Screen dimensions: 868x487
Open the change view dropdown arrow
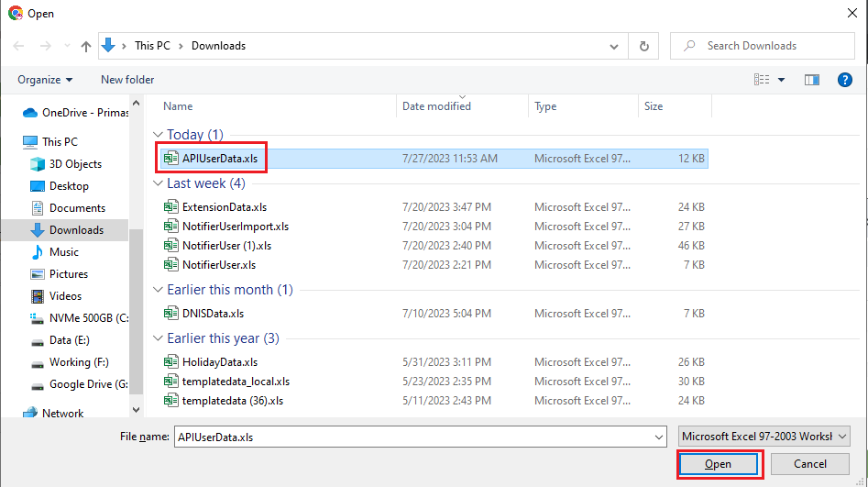click(782, 80)
